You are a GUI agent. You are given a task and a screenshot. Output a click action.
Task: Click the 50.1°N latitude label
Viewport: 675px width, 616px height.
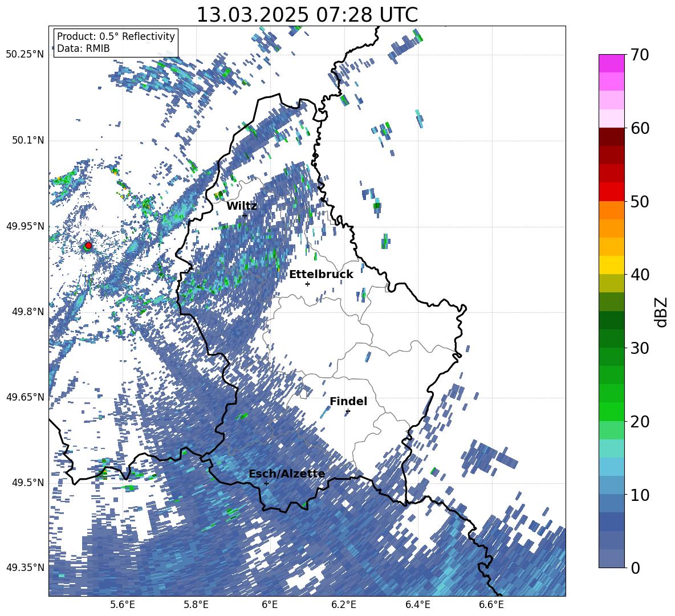click(x=27, y=140)
